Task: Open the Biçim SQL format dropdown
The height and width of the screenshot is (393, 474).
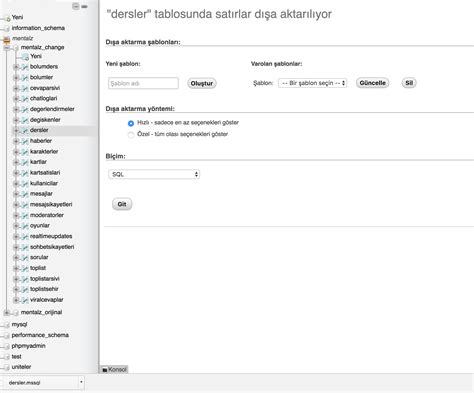Action: pyautogui.click(x=154, y=174)
